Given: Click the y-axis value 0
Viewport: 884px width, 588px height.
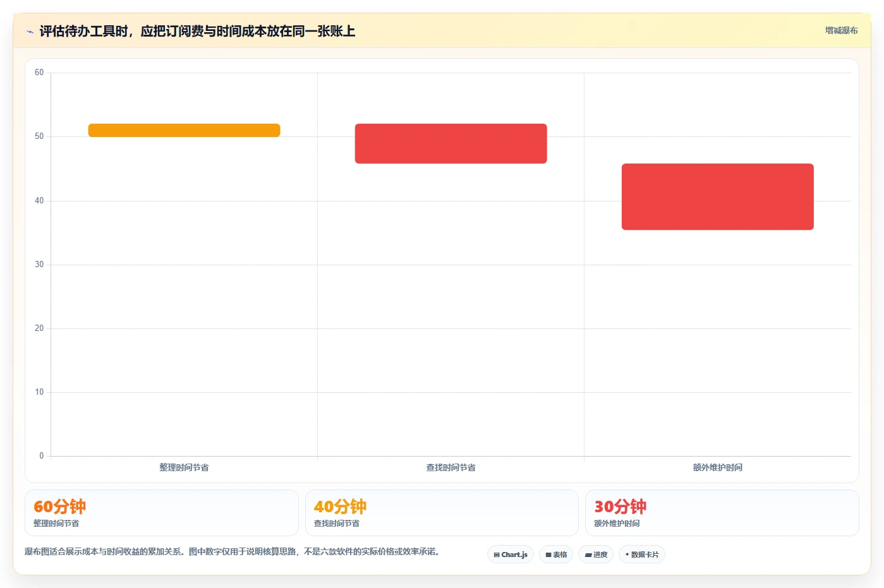Looking at the screenshot, I should tap(42, 456).
